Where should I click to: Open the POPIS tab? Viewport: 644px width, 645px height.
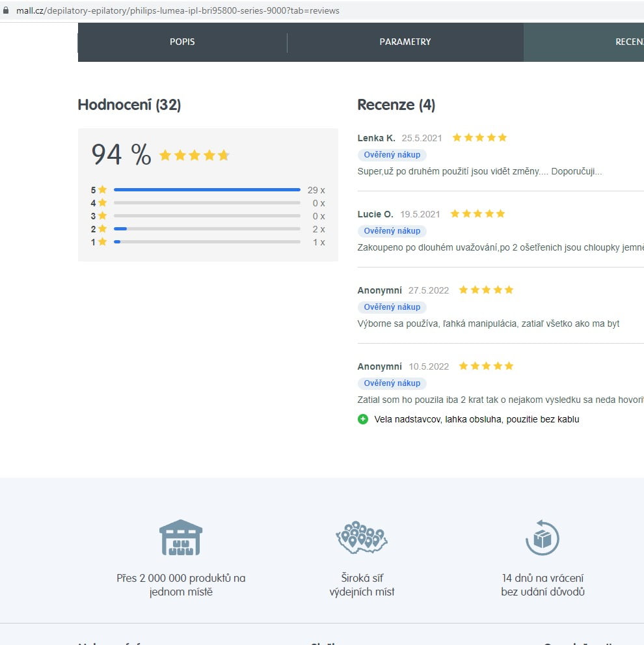pyautogui.click(x=182, y=42)
